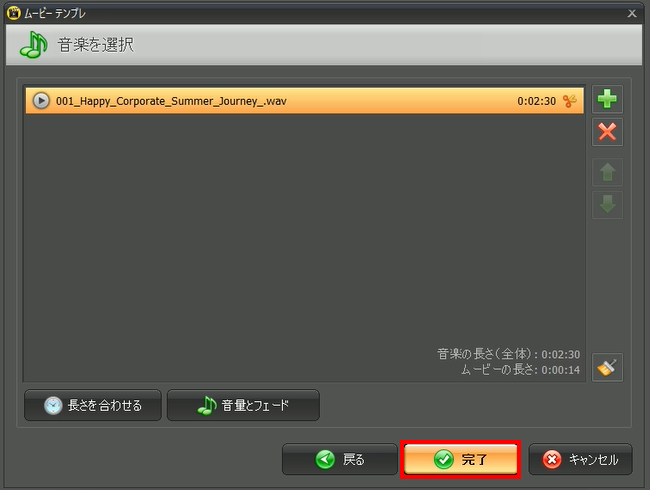Click the 長さを合わせる fit-length button

[93, 405]
